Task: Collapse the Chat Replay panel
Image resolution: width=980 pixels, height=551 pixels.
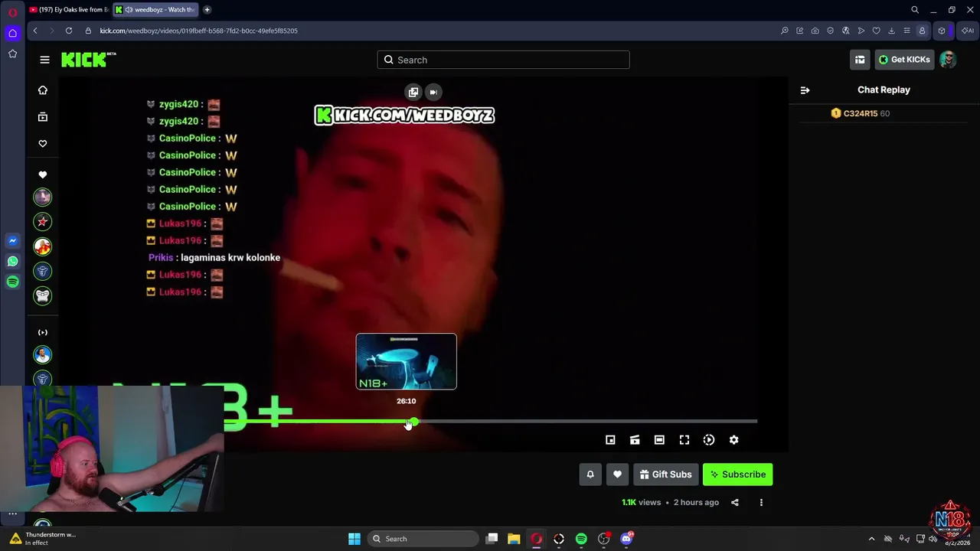Action: (x=805, y=90)
